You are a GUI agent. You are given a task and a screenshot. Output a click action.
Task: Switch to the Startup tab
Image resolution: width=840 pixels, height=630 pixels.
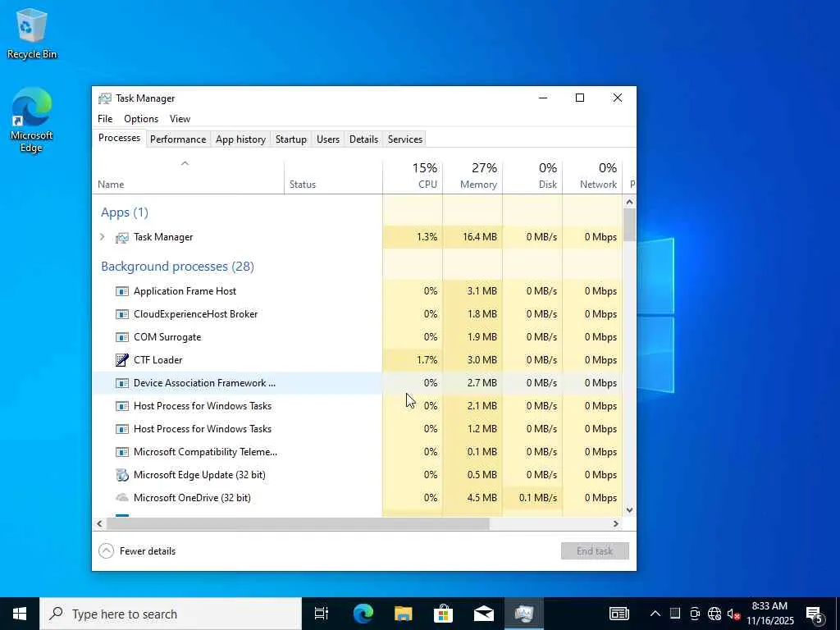coord(291,139)
